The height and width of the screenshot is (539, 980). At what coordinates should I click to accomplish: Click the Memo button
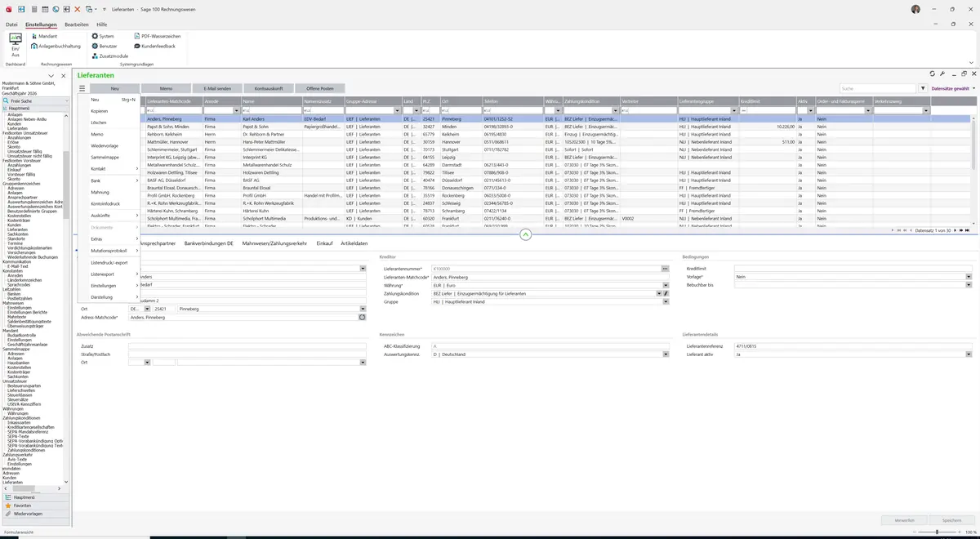[x=166, y=88]
